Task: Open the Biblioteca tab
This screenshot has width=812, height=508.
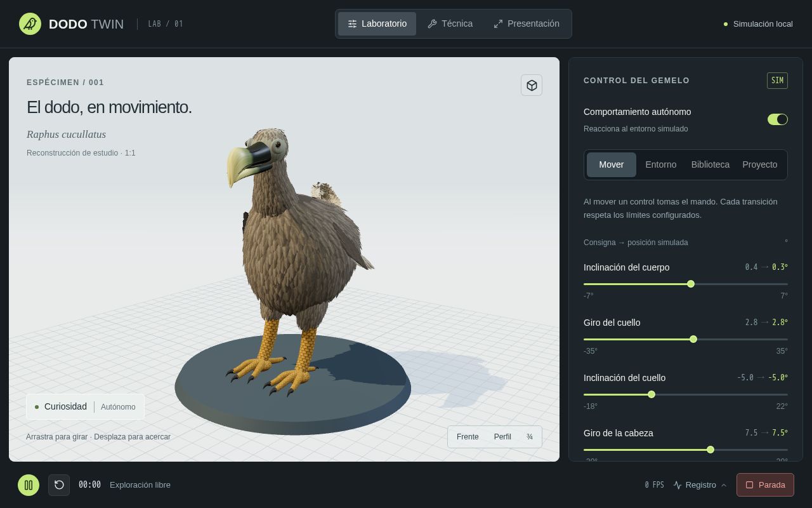Action: 710,164
